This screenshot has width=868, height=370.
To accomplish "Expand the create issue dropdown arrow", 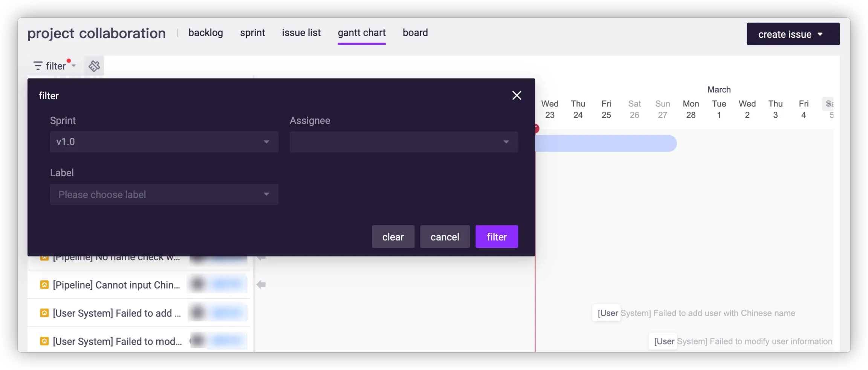I will point(820,34).
